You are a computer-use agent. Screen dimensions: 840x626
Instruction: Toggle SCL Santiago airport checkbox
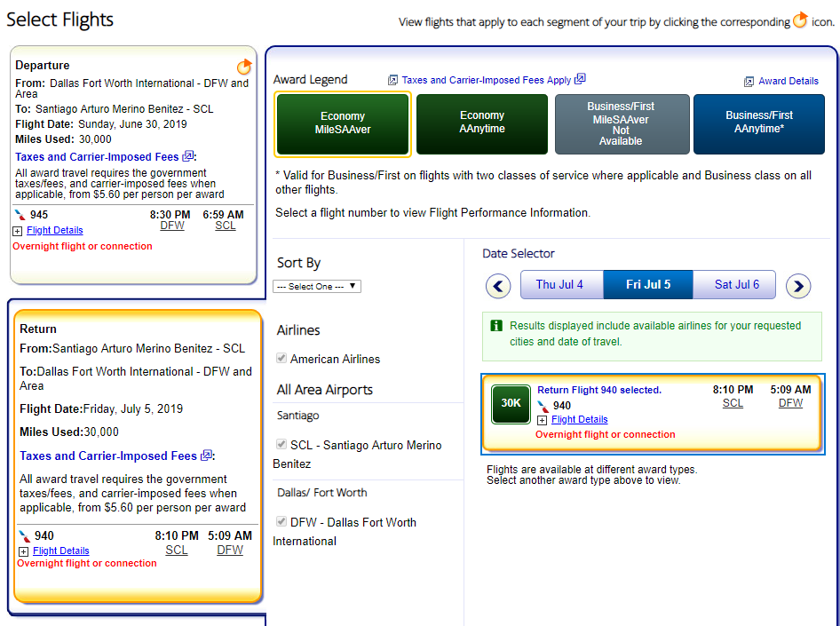click(x=282, y=445)
